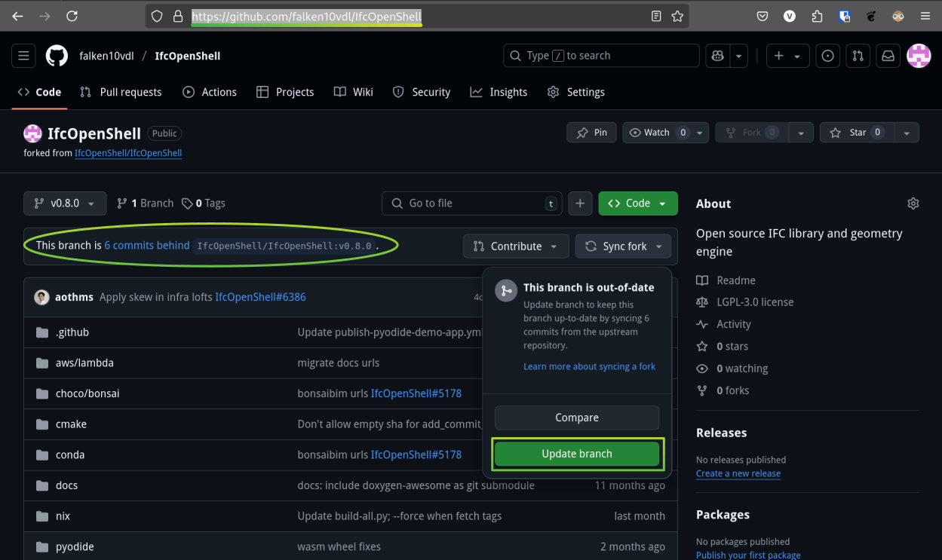The height and width of the screenshot is (560, 942).
Task: Open the Star lists dropdown arrow
Action: click(906, 133)
